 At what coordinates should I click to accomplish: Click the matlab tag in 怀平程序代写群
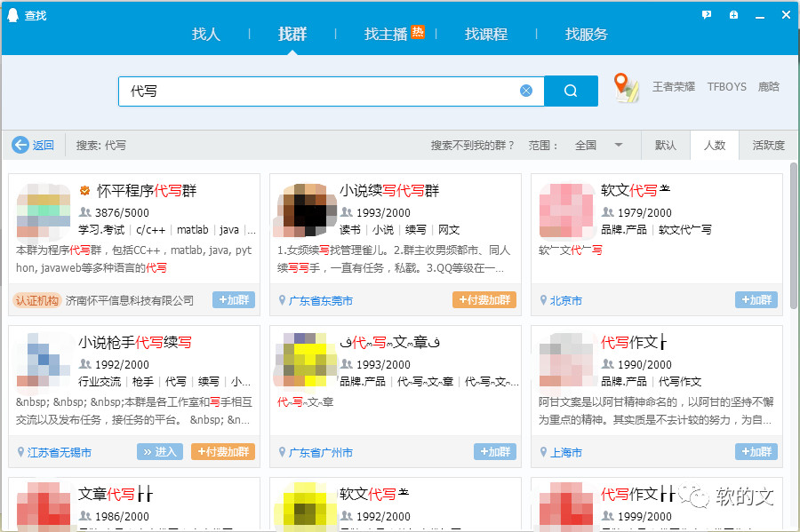pyautogui.click(x=192, y=230)
